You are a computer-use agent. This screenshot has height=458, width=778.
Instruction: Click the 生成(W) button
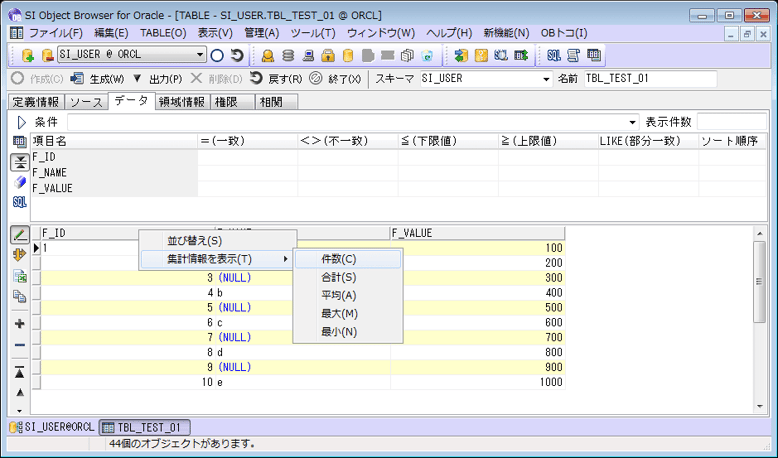click(98, 79)
